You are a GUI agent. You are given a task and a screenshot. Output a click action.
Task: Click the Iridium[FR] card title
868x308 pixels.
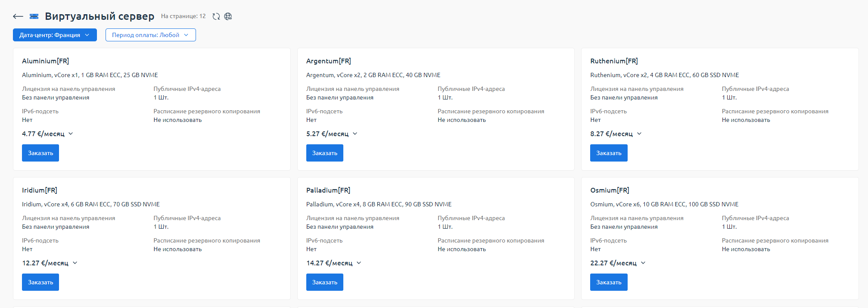tap(40, 190)
